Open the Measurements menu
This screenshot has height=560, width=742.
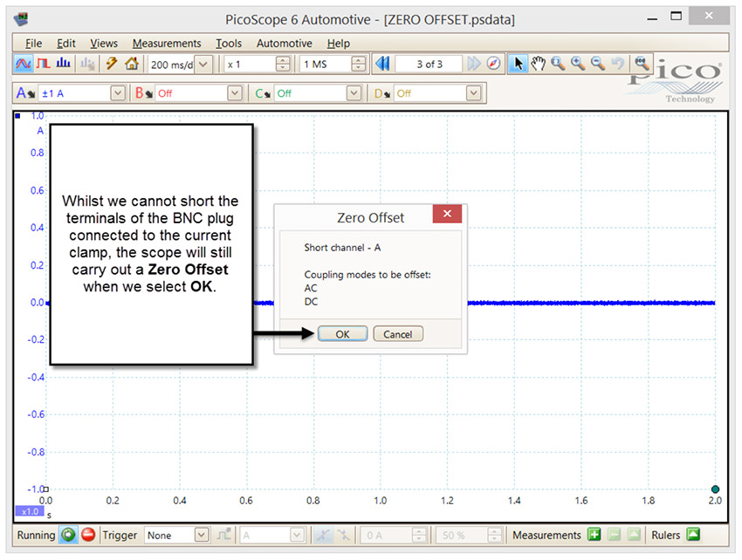click(x=167, y=43)
